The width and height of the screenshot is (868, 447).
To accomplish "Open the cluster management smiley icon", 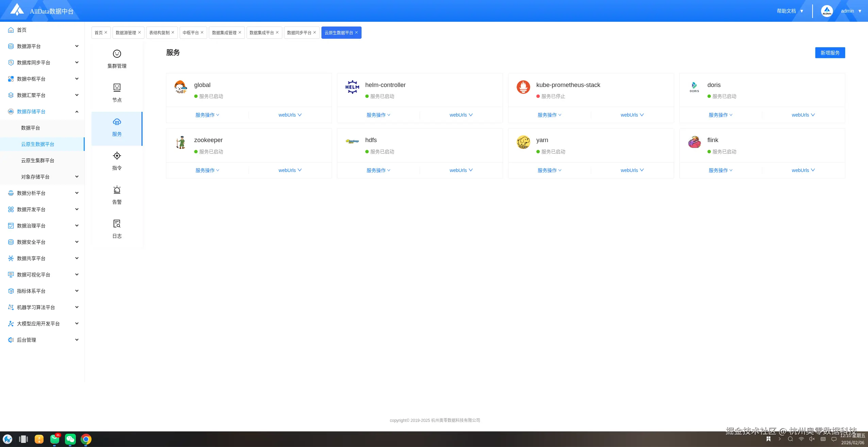I will click(x=117, y=54).
